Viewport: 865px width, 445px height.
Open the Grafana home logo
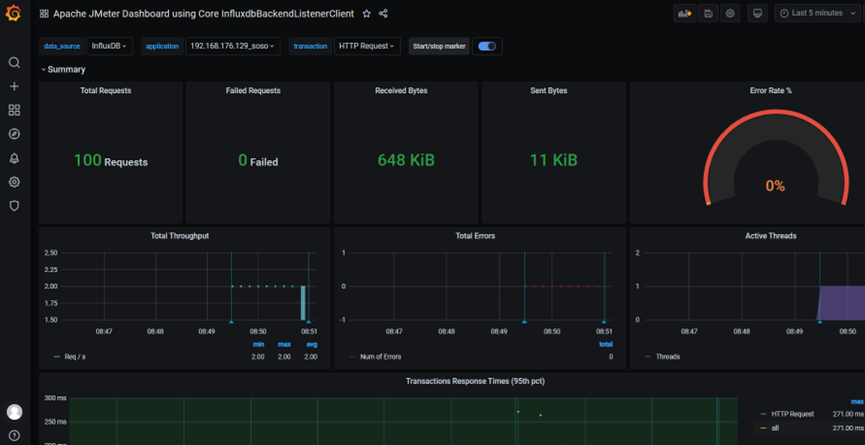(x=14, y=14)
